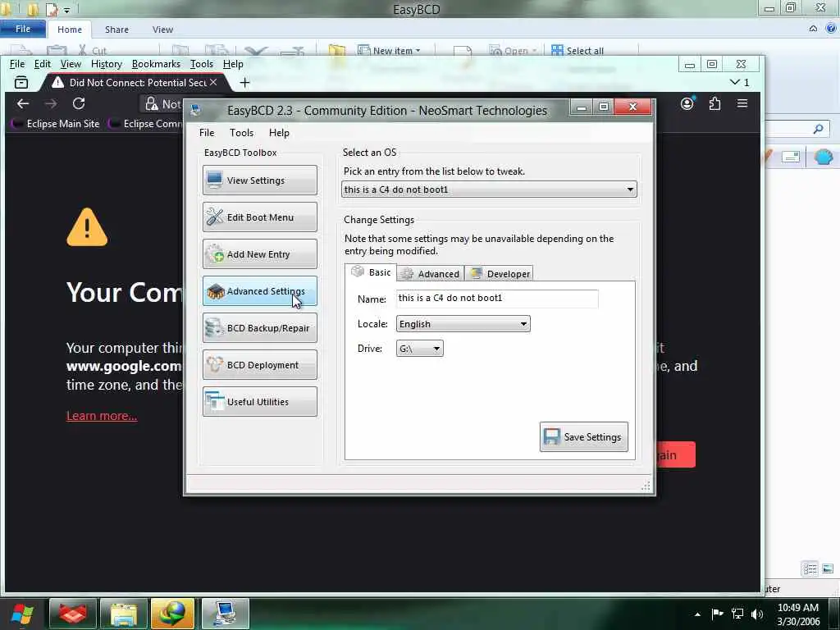
Task: Click browser back arrow
Action: coord(22,103)
